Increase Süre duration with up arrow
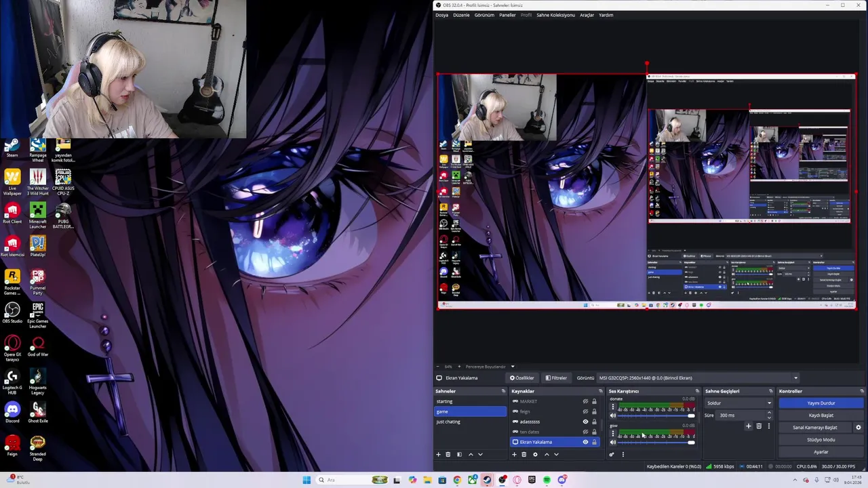Image resolution: width=868 pixels, height=488 pixels. pyautogui.click(x=769, y=413)
